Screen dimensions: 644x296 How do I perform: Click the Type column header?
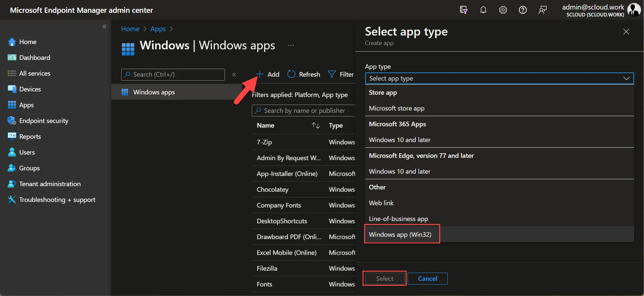tap(336, 125)
